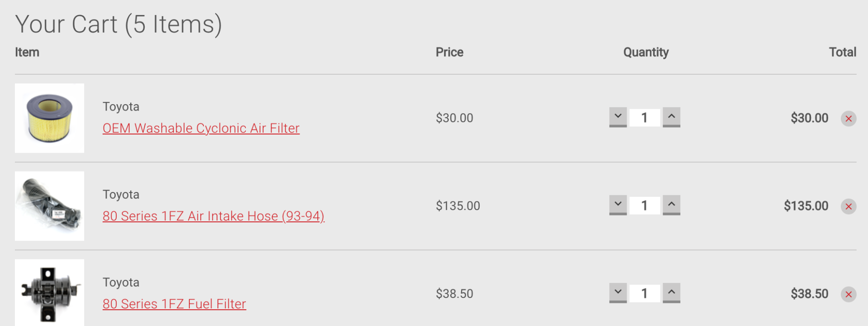
Task: Open the OEM Washable Cyclonic Air Filter link
Action: 201,128
